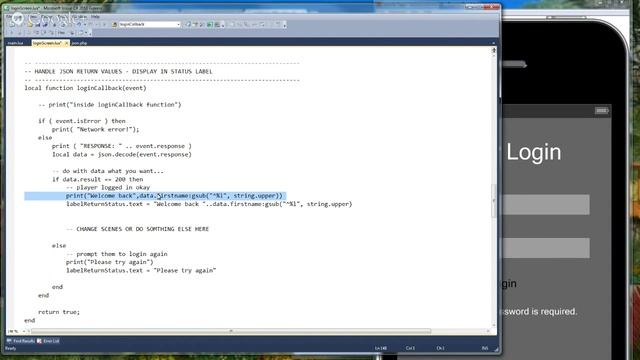Click the Open File folder toolbar icon
The width and height of the screenshot is (640, 360).
[x=30, y=24]
